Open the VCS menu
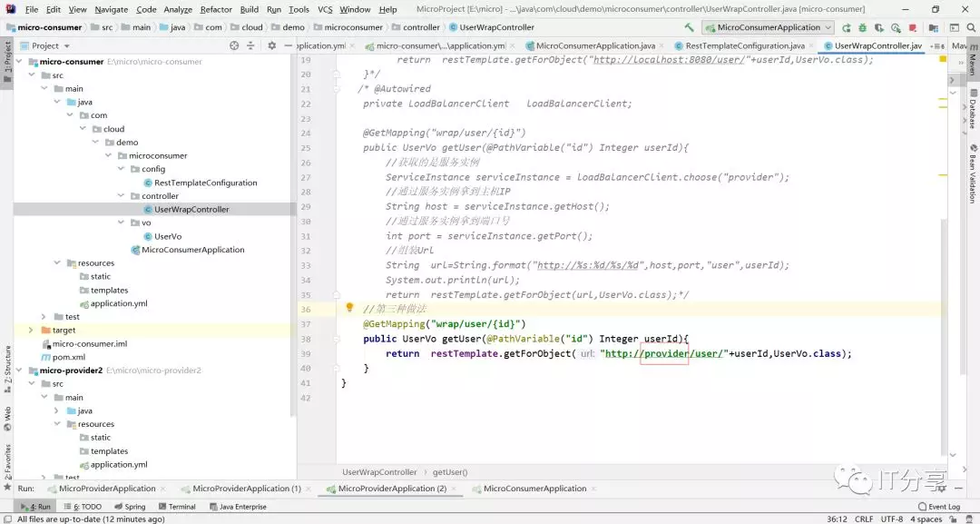This screenshot has height=524, width=980. pyautogui.click(x=325, y=9)
